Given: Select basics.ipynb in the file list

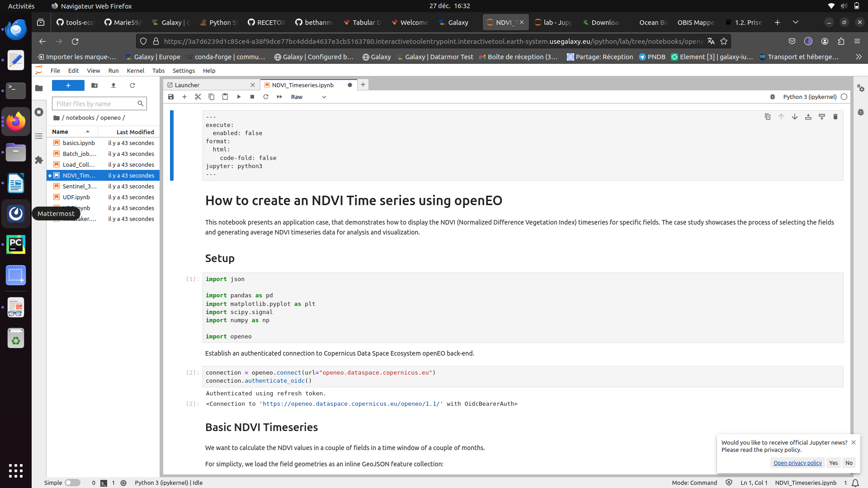Looking at the screenshot, I should point(103,143).
